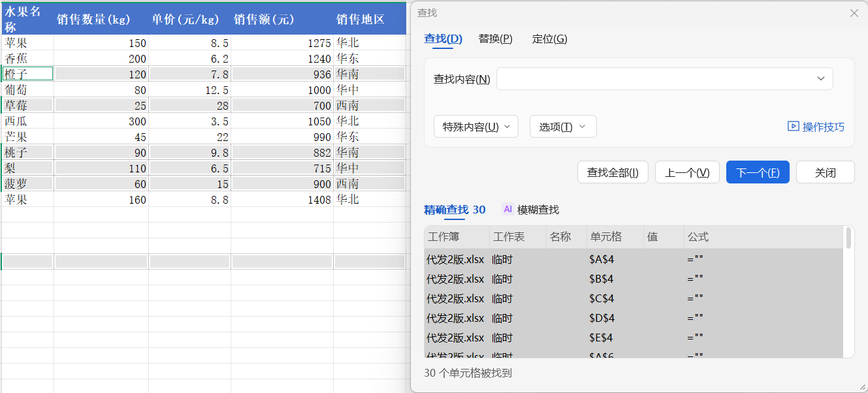Click the 销售额(元) header cell

282,19
